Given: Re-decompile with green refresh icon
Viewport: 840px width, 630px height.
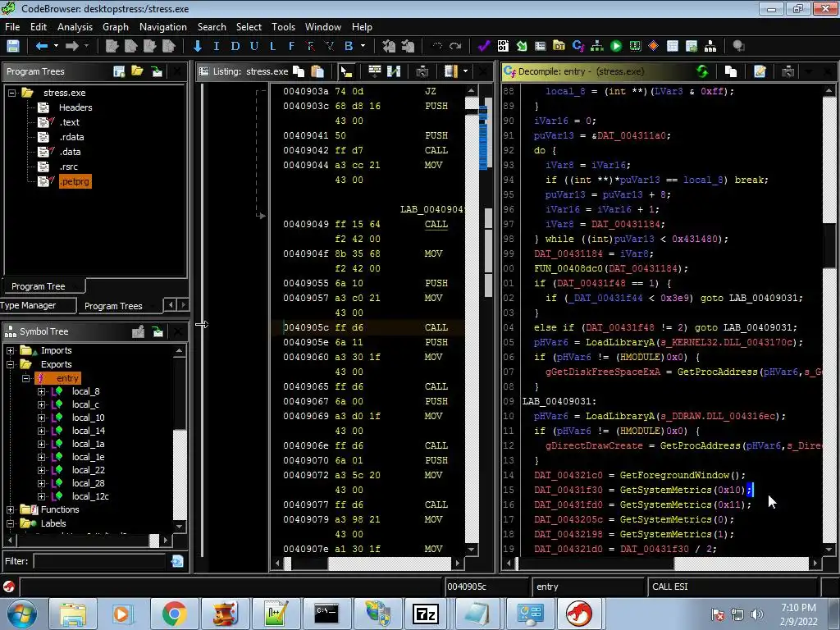Looking at the screenshot, I should pos(702,71).
